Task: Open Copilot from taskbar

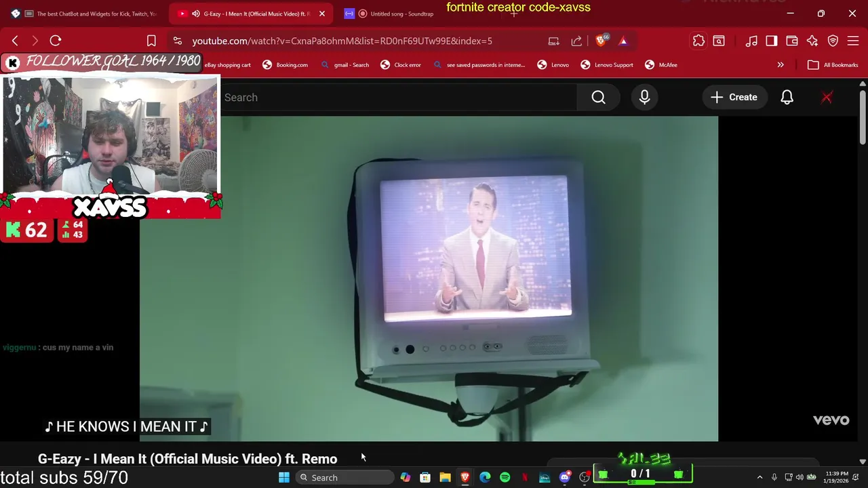Action: pos(406,478)
